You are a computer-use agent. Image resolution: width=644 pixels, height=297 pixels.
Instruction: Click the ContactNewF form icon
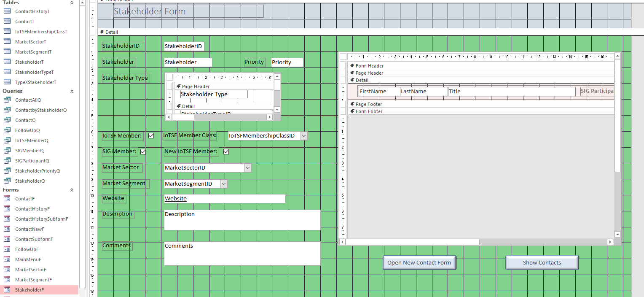[7, 229]
